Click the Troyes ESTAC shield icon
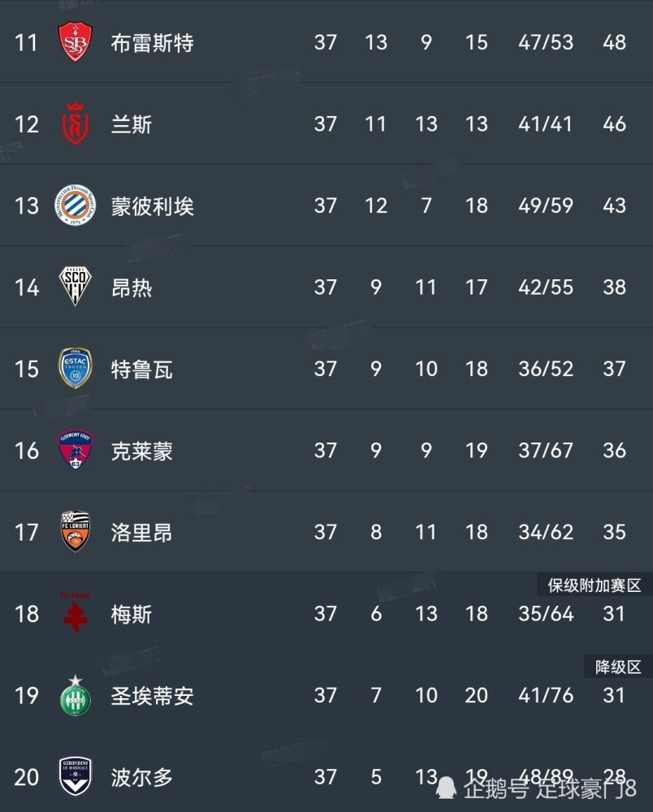This screenshot has height=812, width=653. [76, 369]
